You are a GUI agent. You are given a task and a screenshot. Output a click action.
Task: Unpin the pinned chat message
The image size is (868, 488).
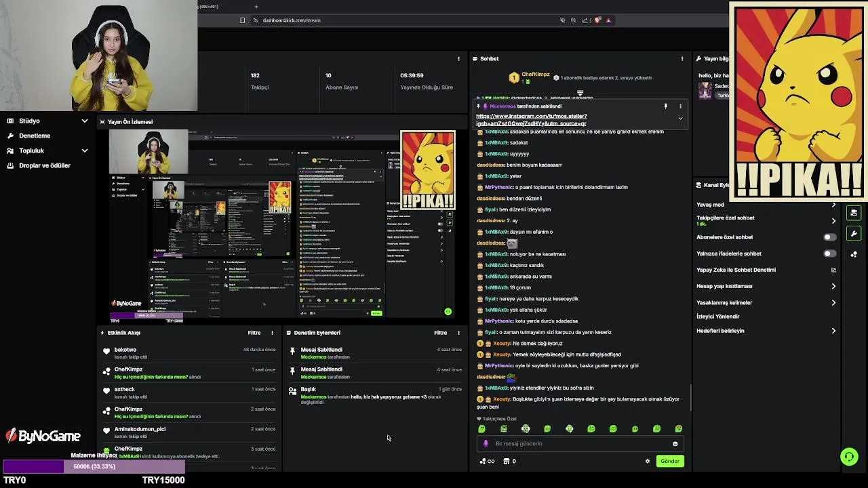[665, 106]
